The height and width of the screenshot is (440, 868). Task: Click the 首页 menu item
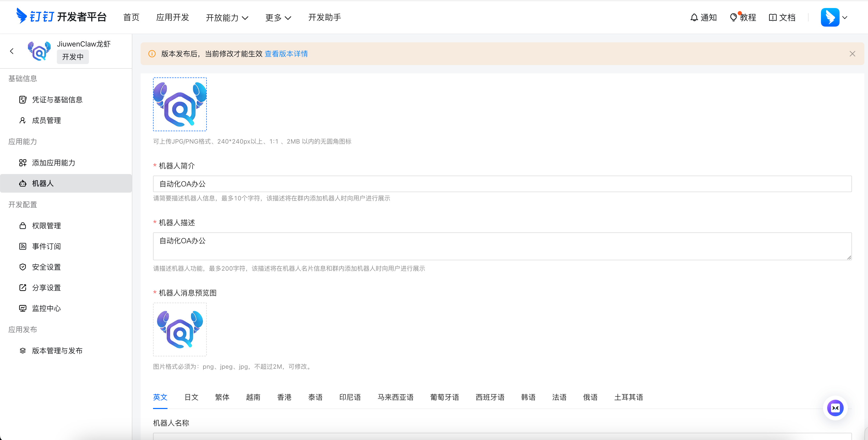tap(131, 18)
